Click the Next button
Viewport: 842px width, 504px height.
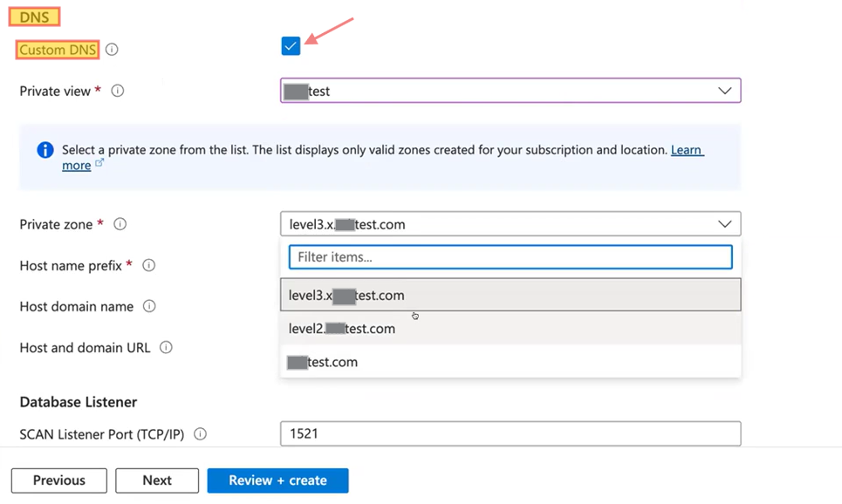pos(157,480)
